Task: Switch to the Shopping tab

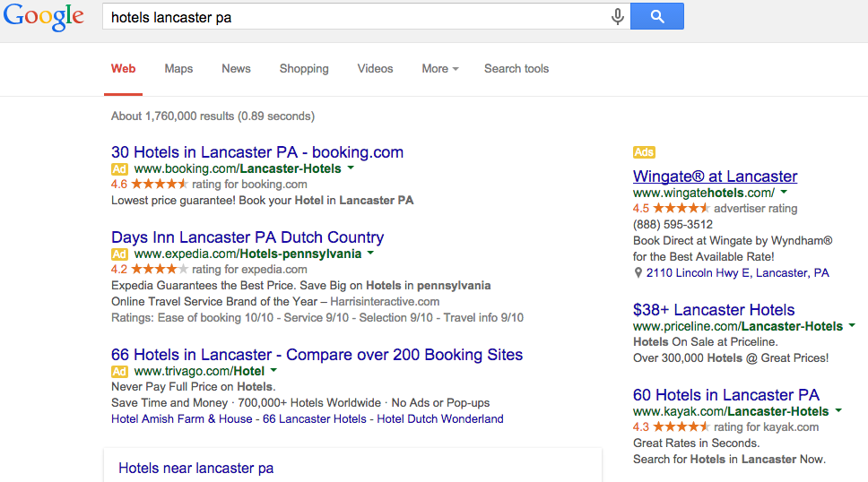Action: pos(304,68)
